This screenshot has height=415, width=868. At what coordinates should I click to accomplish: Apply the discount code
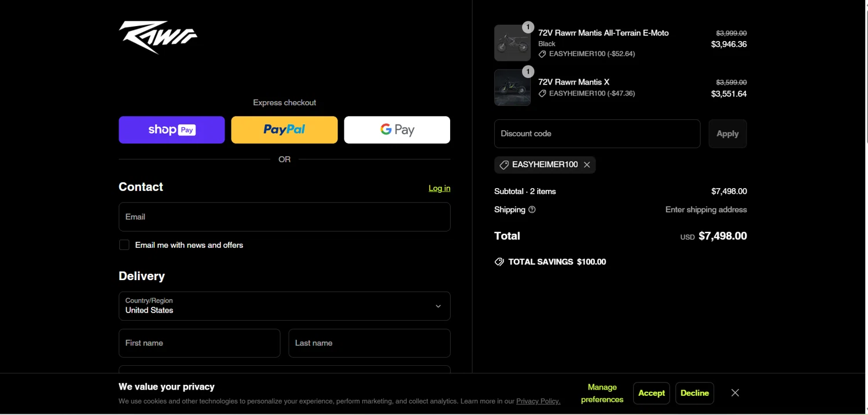pyautogui.click(x=727, y=134)
